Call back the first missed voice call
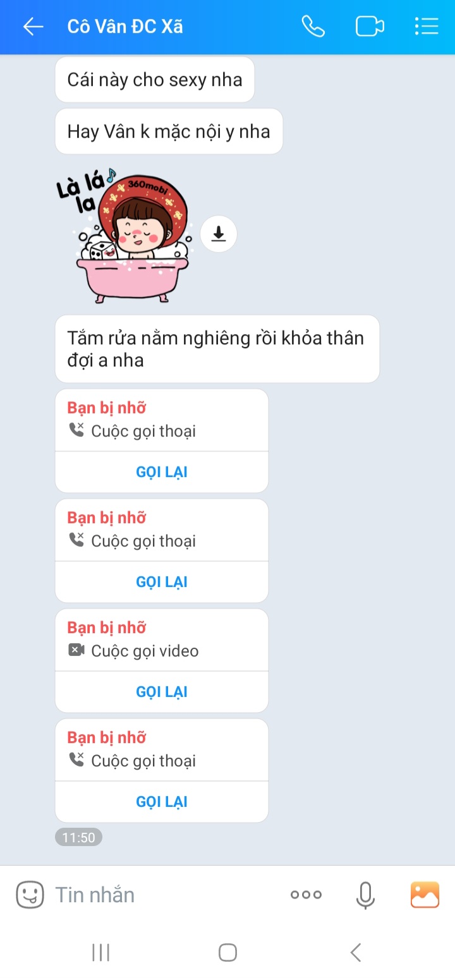This screenshot has height=980, width=455. pos(162,472)
